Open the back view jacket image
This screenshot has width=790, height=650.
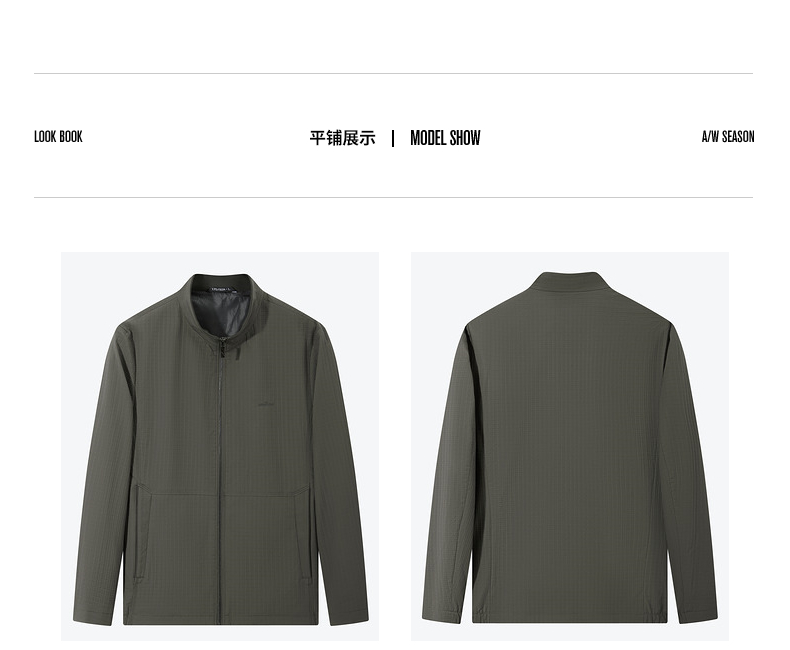[570, 446]
